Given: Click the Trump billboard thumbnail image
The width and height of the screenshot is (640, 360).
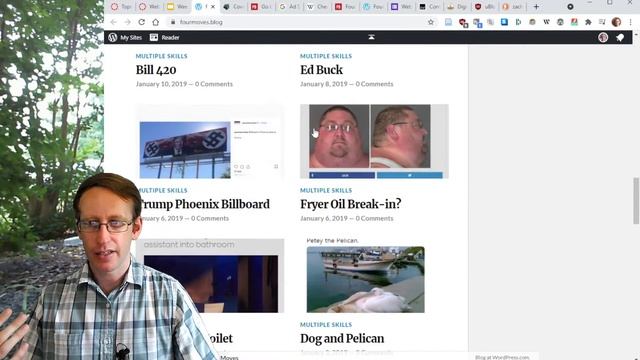Looking at the screenshot, I should (210, 142).
